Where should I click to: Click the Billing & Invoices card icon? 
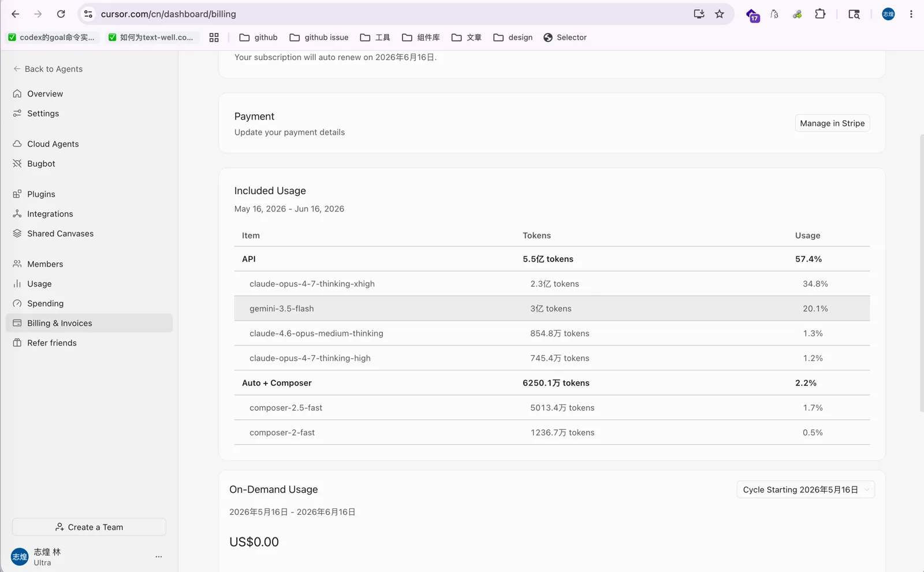pos(17,323)
